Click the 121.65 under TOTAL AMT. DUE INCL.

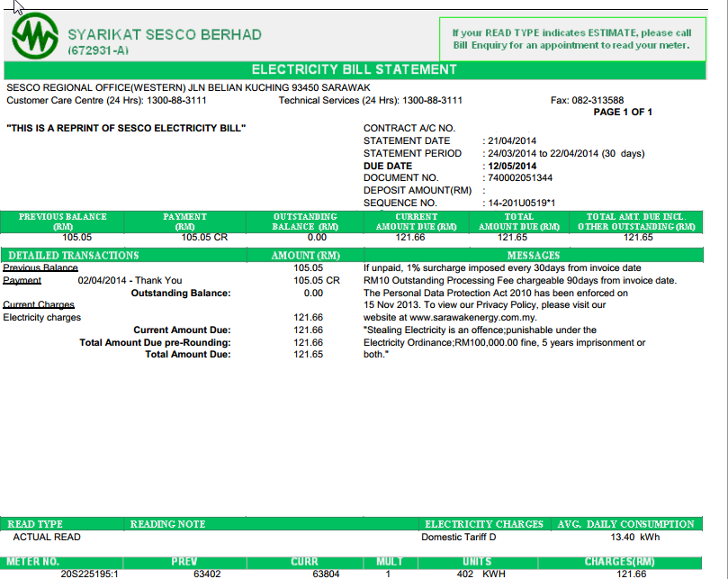coord(638,238)
